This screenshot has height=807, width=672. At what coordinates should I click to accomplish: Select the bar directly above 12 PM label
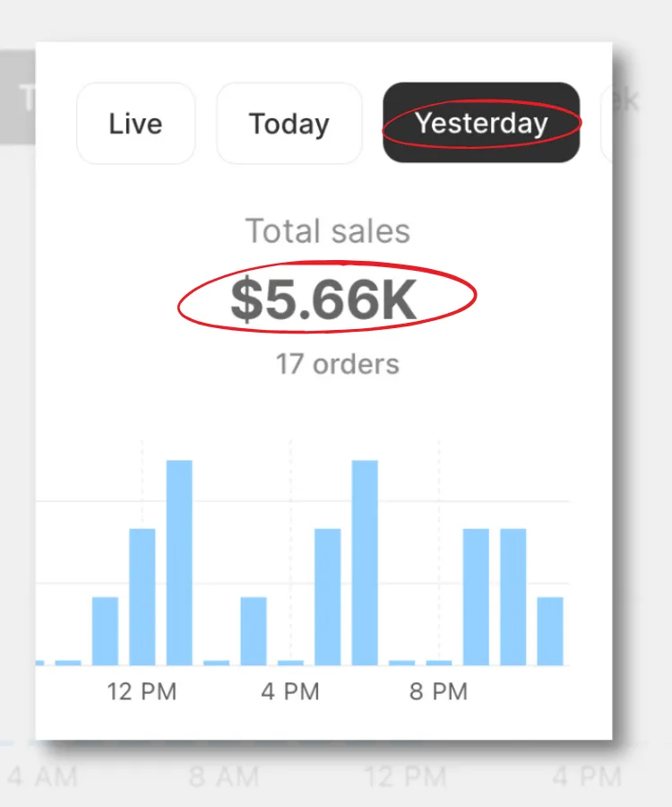pos(142,596)
